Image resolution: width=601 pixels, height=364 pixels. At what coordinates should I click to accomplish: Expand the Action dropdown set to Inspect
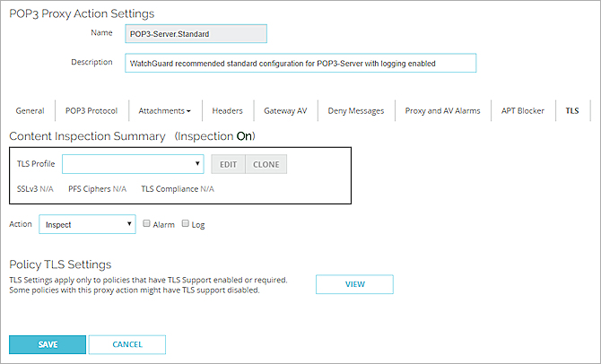point(87,224)
